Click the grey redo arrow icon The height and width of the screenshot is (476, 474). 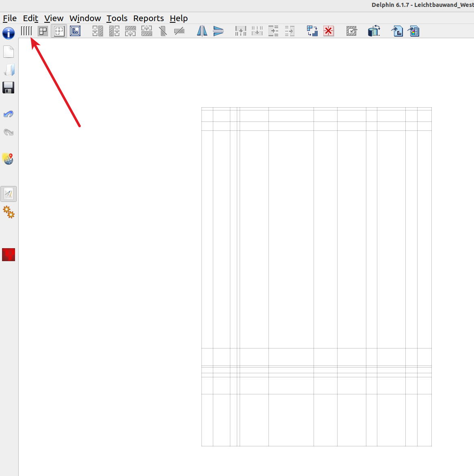pos(9,132)
